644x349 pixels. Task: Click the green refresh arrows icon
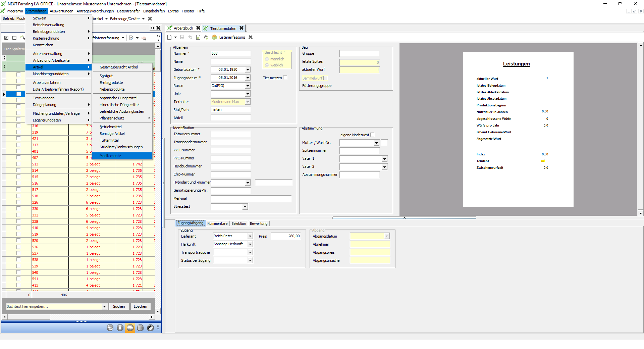point(206,37)
